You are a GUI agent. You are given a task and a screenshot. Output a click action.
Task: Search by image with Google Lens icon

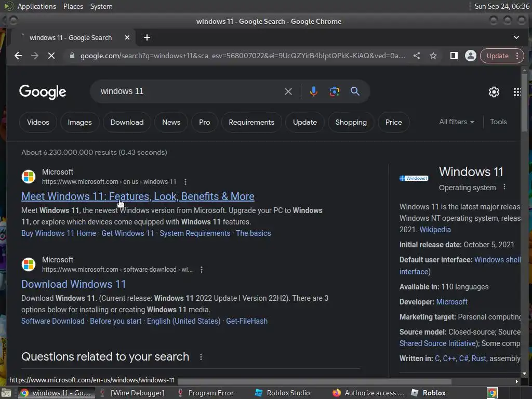pyautogui.click(x=334, y=91)
